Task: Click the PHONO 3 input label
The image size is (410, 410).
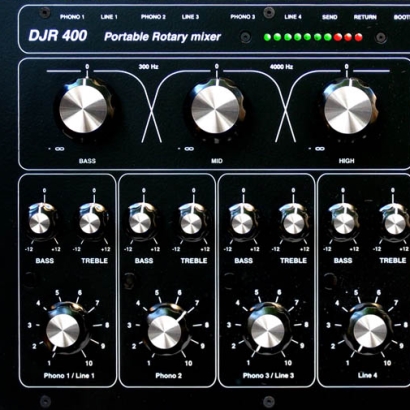Action: pos(243,17)
